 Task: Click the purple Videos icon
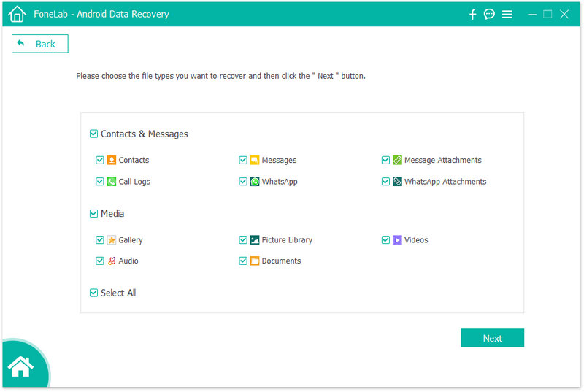(397, 240)
